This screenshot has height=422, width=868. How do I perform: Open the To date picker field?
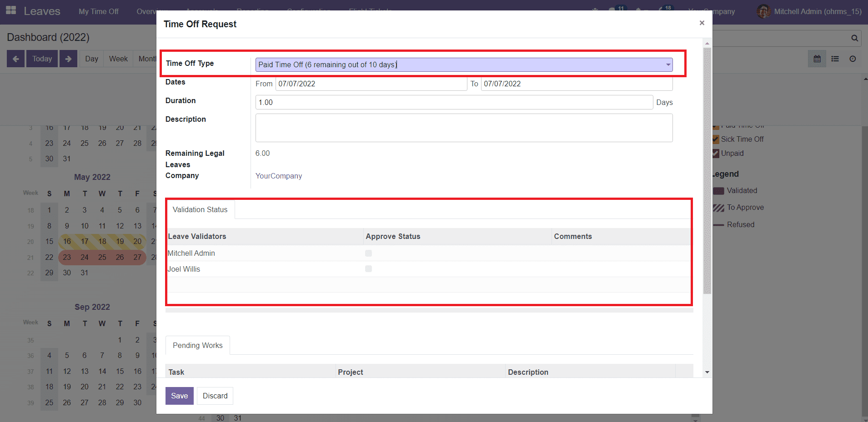[x=576, y=84]
